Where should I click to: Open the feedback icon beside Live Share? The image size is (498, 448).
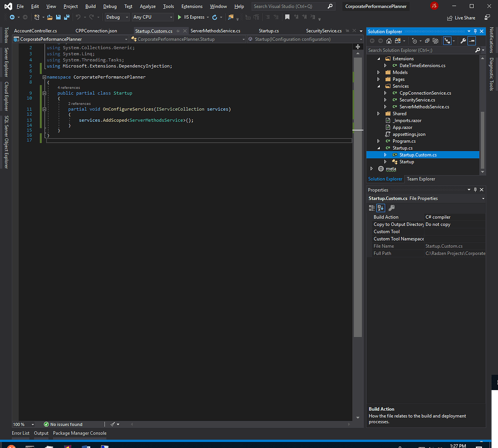(487, 17)
